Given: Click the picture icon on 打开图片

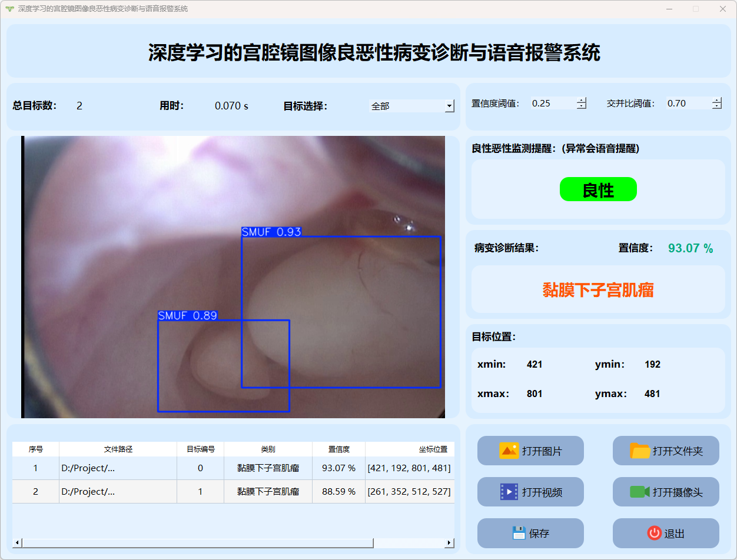Looking at the screenshot, I should click(x=509, y=451).
